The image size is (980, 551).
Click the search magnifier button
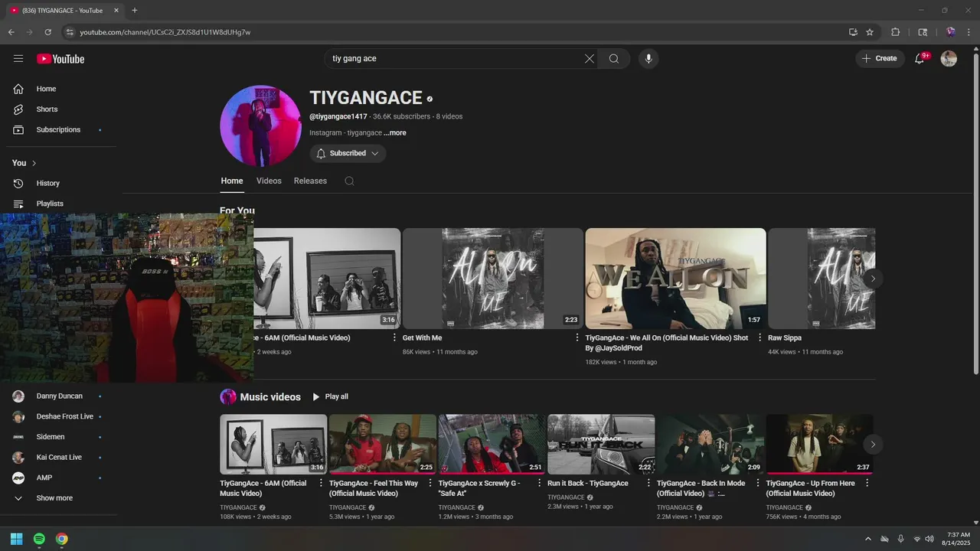click(614, 59)
